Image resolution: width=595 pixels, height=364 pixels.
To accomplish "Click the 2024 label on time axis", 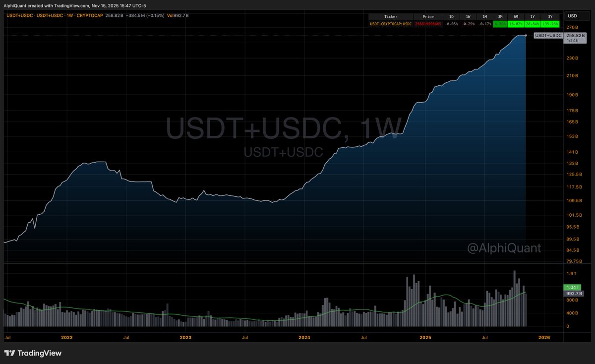I will [304, 337].
